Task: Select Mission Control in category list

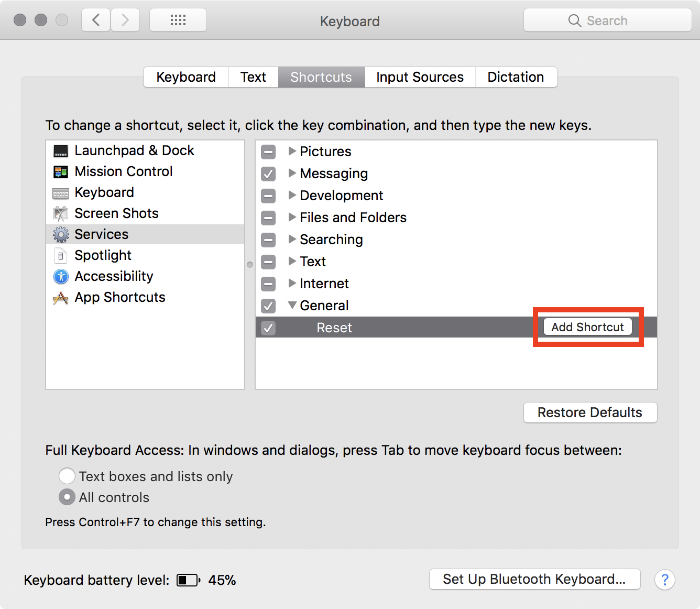Action: tap(145, 172)
